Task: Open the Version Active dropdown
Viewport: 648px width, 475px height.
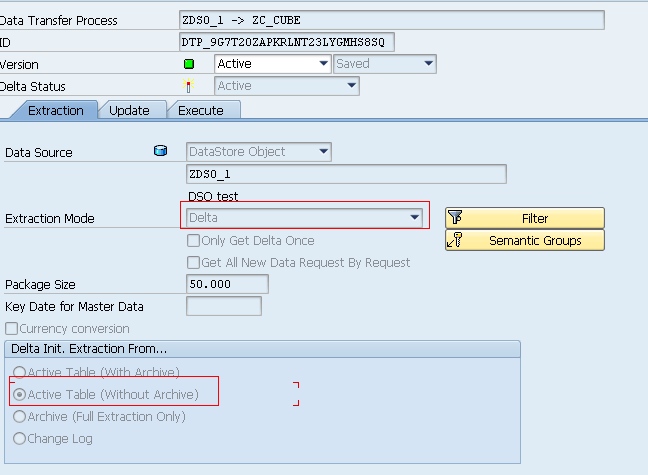Action: pyautogui.click(x=273, y=64)
